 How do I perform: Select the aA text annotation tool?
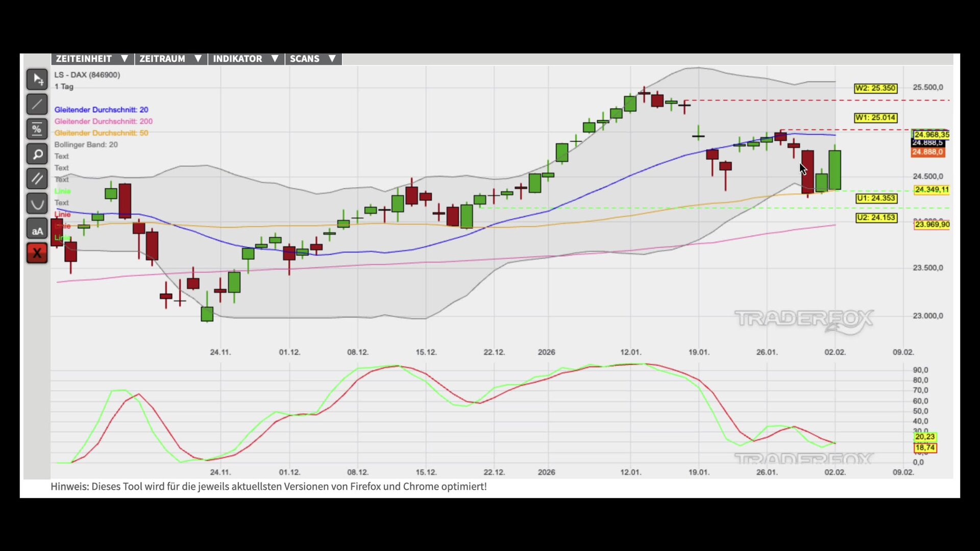[37, 231]
